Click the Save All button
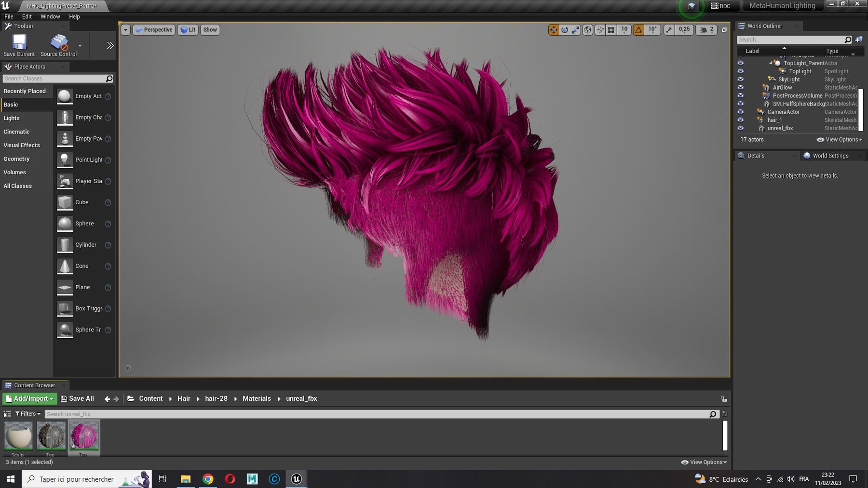This screenshot has height=488, width=868. (x=77, y=398)
